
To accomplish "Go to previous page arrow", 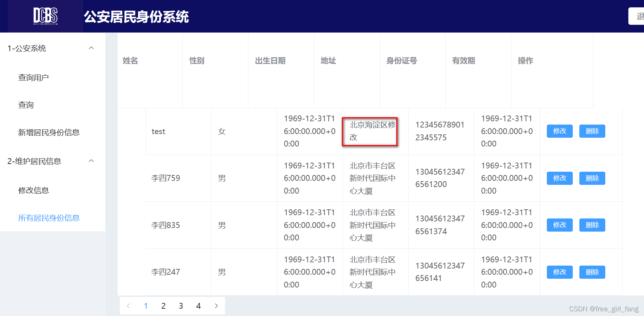I will tap(129, 306).
